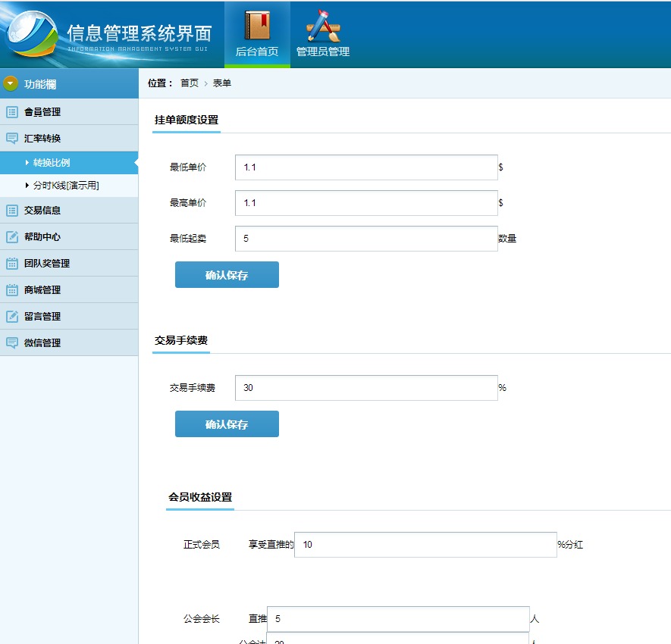The width and height of the screenshot is (671, 644).
Task: Collapse 功能欄 with the orange arrow icon
Action: point(11,83)
